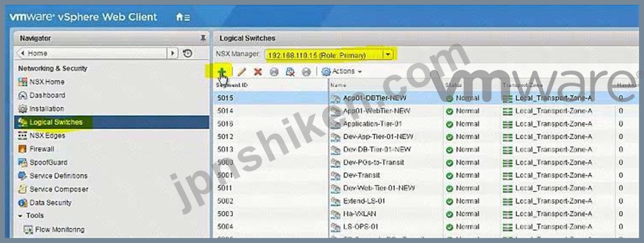Select row Dev-DB-Tier-01-NEW
Image resolution: width=644 pixels, height=243 pixels.
pos(425,149)
